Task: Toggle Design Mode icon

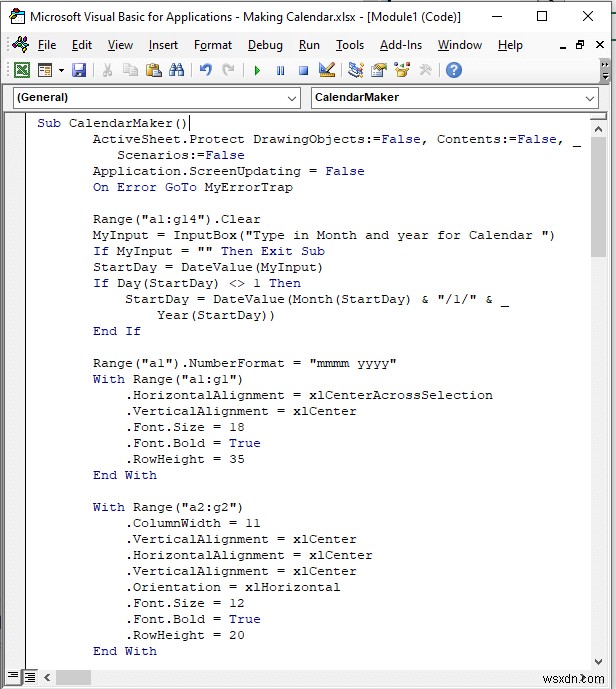Action: [326, 70]
